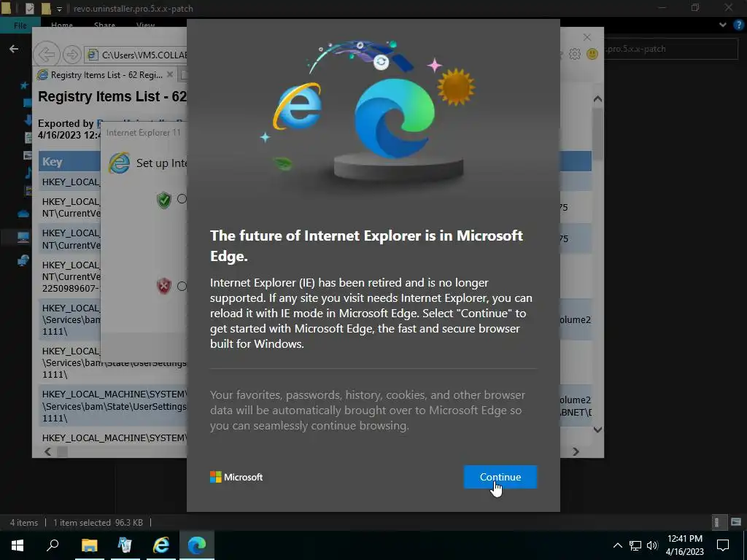Open File Explorer help icon
The width and height of the screenshot is (747, 560).
coord(739,25)
